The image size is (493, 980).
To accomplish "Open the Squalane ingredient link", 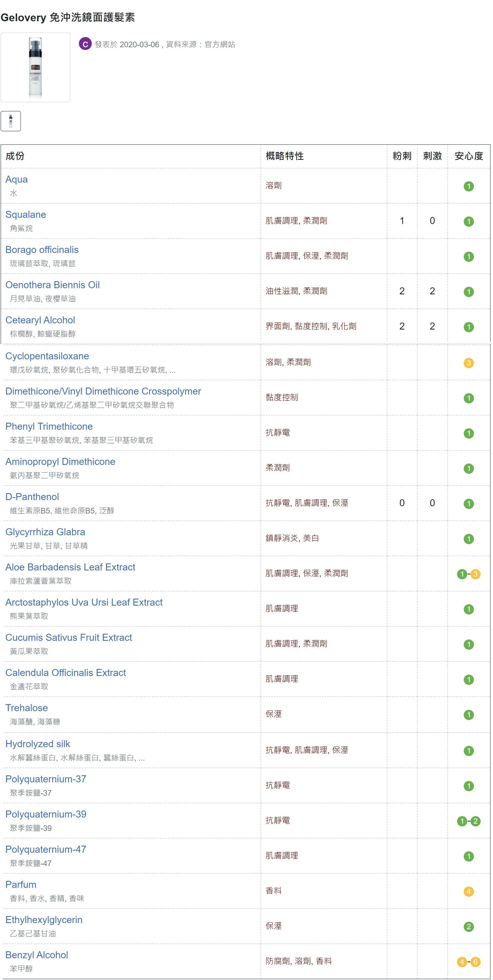I will 26,215.
